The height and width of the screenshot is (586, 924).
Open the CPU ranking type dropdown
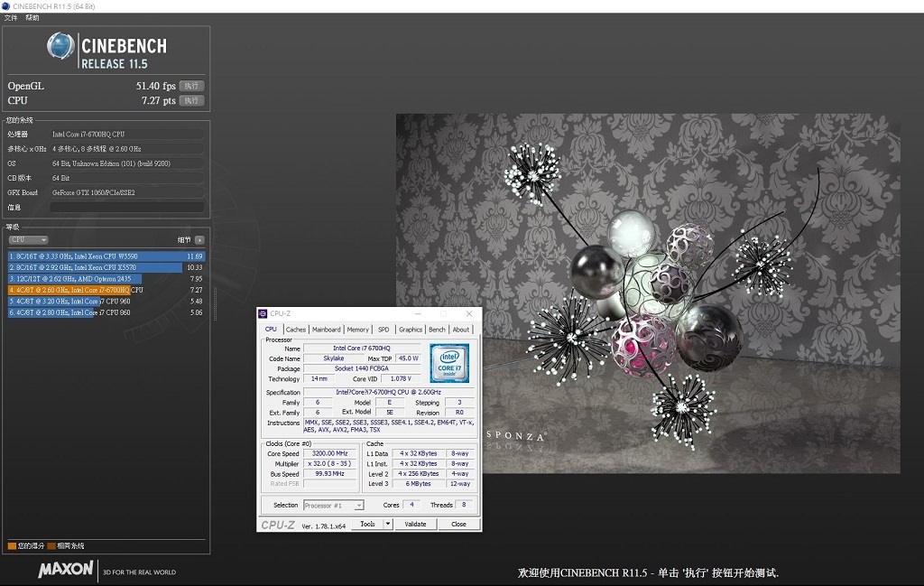[x=28, y=240]
